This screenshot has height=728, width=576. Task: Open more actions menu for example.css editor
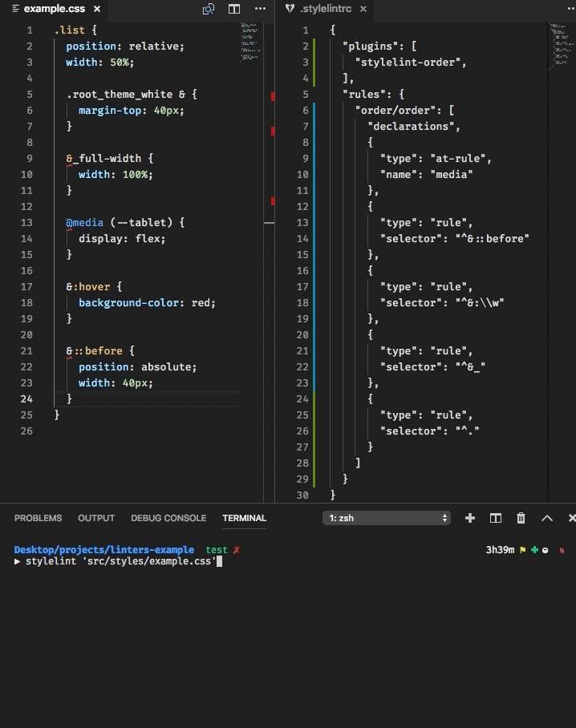[x=260, y=8]
